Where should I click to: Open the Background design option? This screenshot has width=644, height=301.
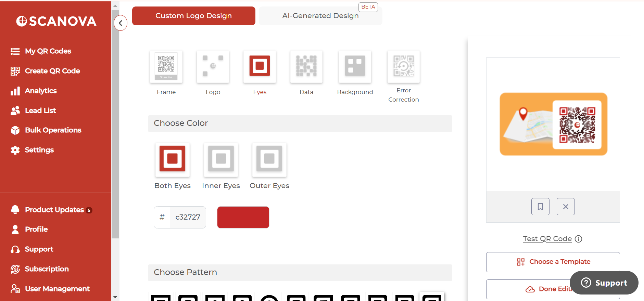click(355, 67)
